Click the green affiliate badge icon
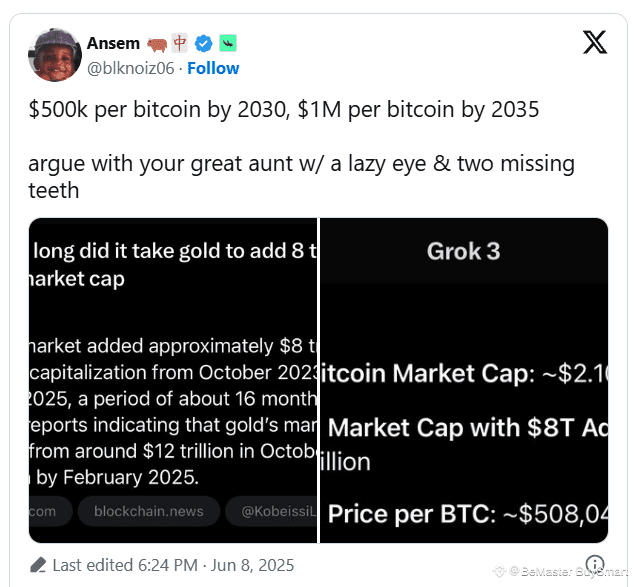Screen dimensions: 636x587 click(x=228, y=43)
